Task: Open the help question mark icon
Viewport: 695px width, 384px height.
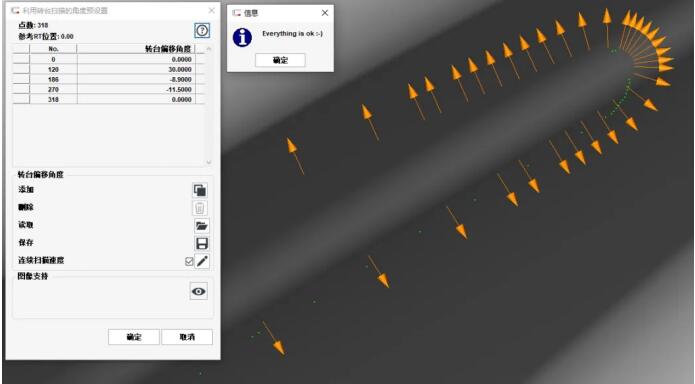Action: pyautogui.click(x=202, y=31)
